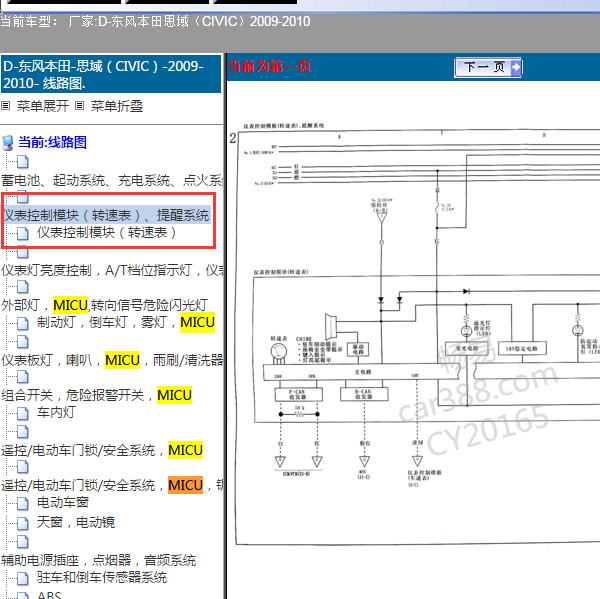Click page icon beside 仪表控制模块（转速表） sub-entry
The image size is (600, 599).
[23, 233]
